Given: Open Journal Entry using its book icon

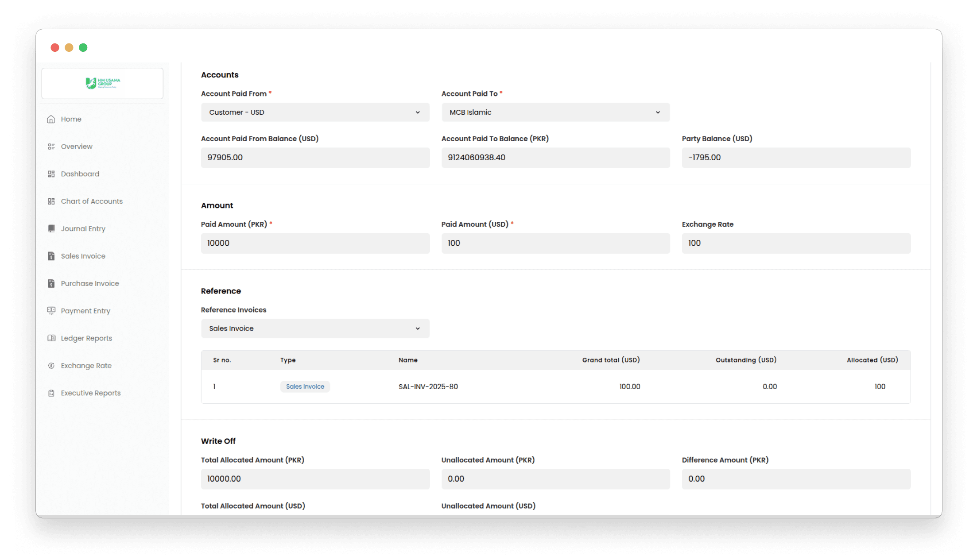Looking at the screenshot, I should (51, 228).
